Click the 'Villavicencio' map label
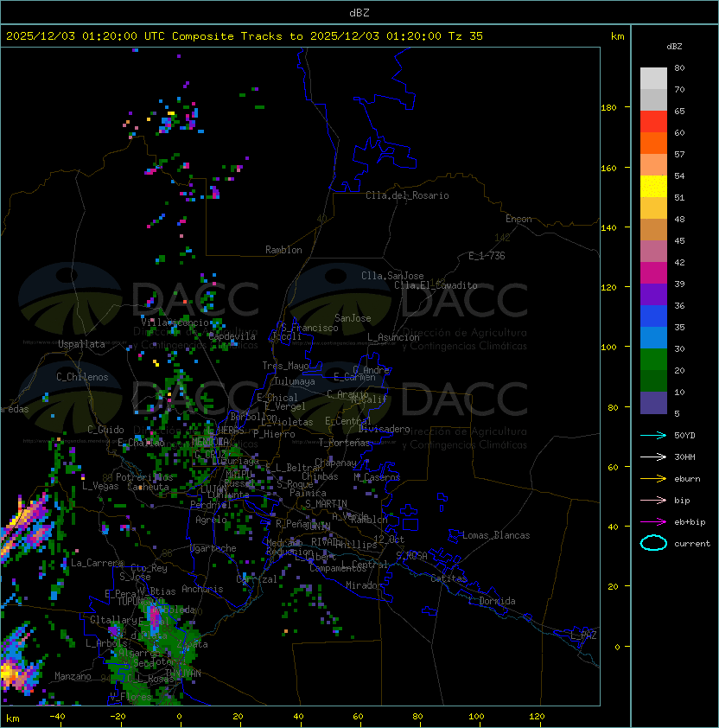Screen dimensions: 719x728 [x=175, y=322]
